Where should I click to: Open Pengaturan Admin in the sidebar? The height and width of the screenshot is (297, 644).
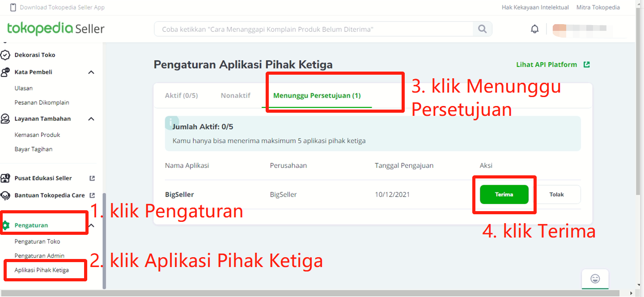39,256
